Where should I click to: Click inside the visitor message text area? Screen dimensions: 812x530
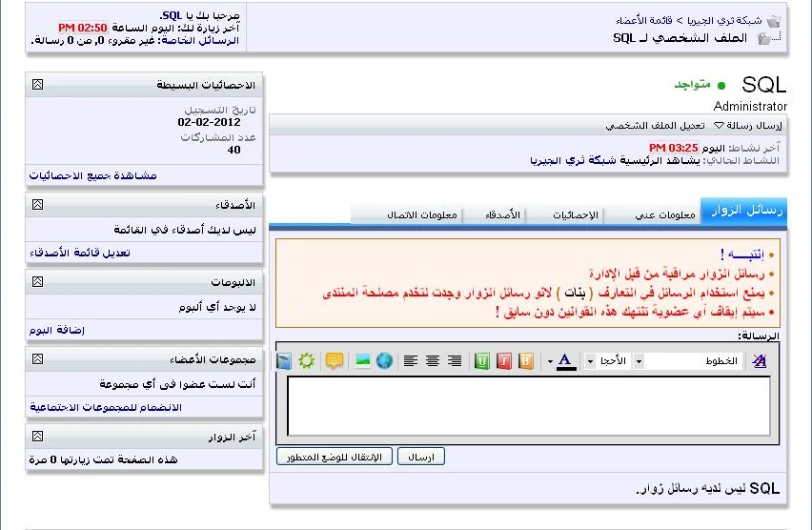[529, 405]
